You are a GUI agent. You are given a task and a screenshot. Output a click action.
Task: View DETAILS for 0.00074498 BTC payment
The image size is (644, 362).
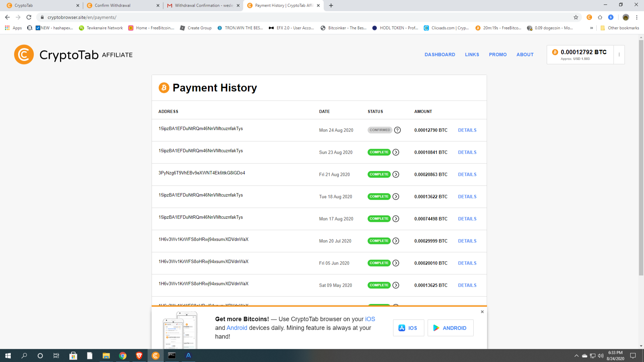point(467,219)
